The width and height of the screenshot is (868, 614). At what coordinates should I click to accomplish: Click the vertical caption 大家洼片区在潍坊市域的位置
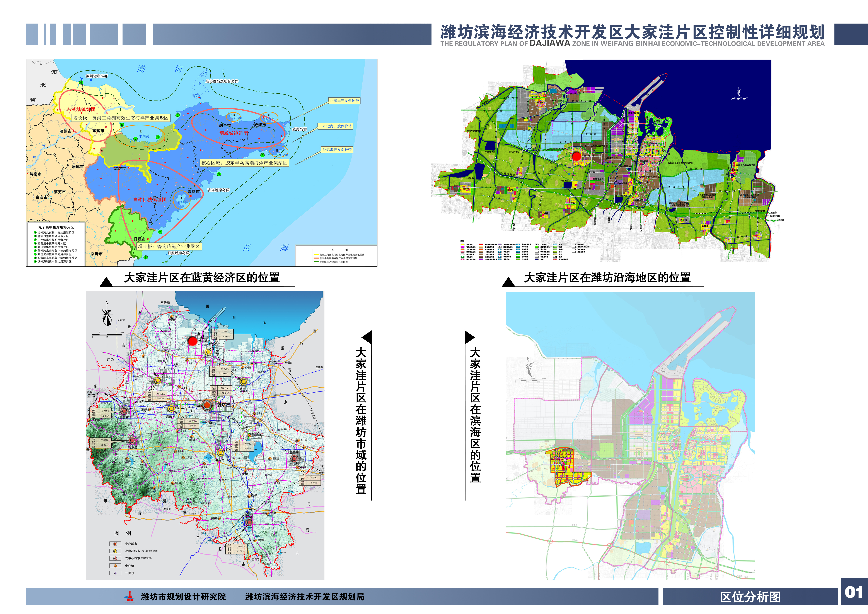(x=361, y=421)
